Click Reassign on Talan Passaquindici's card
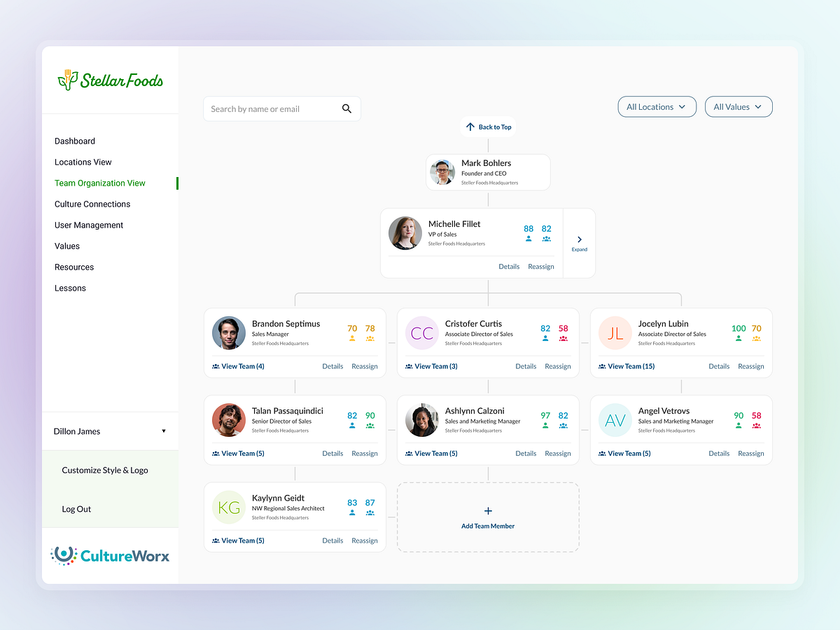Image resolution: width=840 pixels, height=630 pixels. point(364,453)
